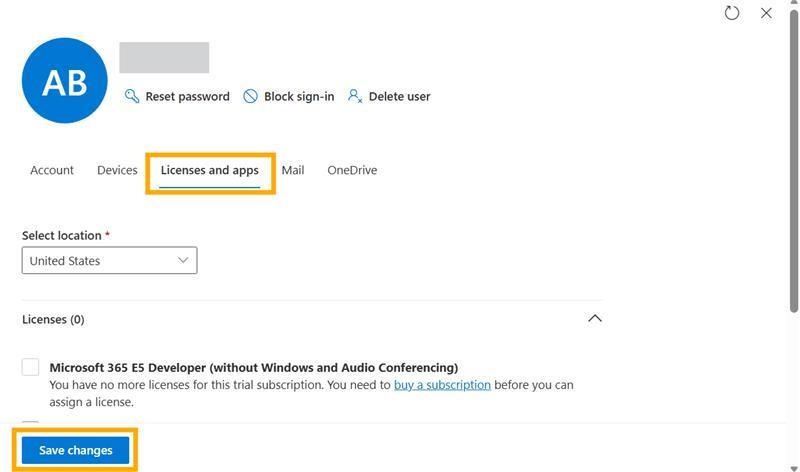The image size is (800, 472).
Task: Open the Select location dropdown
Action: pos(109,260)
